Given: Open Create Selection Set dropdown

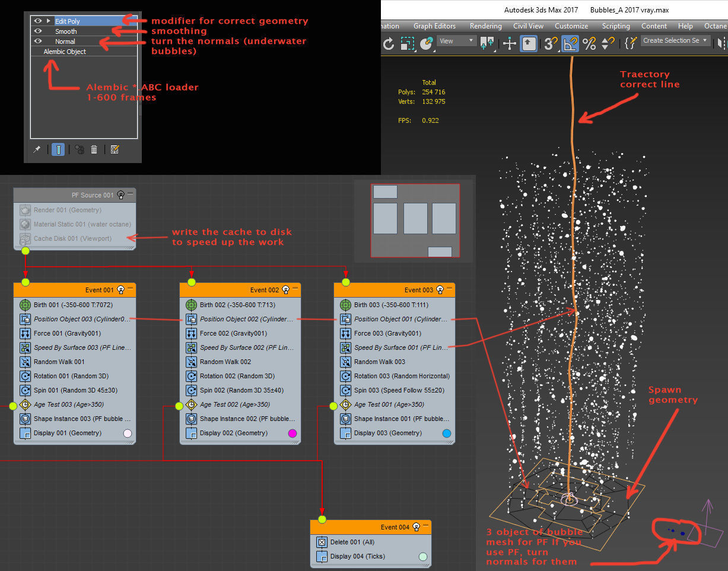Looking at the screenshot, I should click(x=675, y=40).
